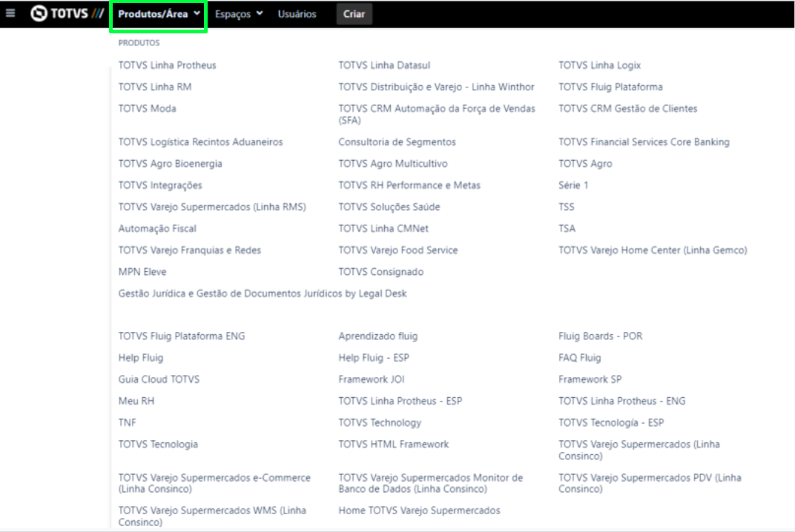Select FAQ Fluig
The height and width of the screenshot is (532, 795).
point(579,358)
